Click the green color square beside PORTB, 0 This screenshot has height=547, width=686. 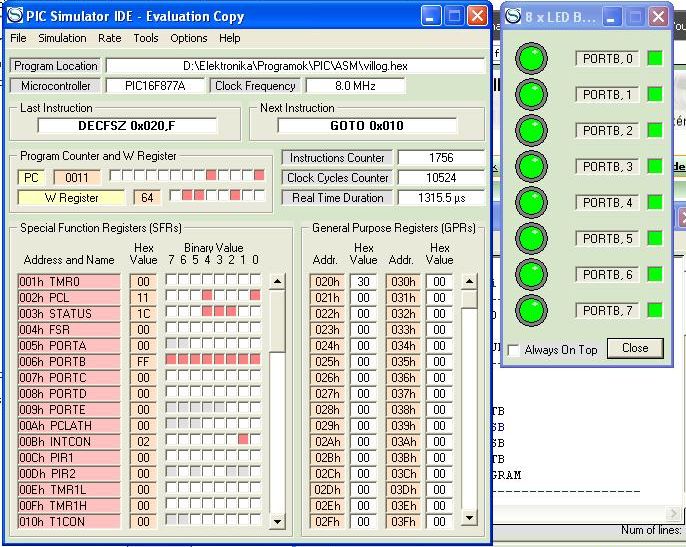(655, 58)
